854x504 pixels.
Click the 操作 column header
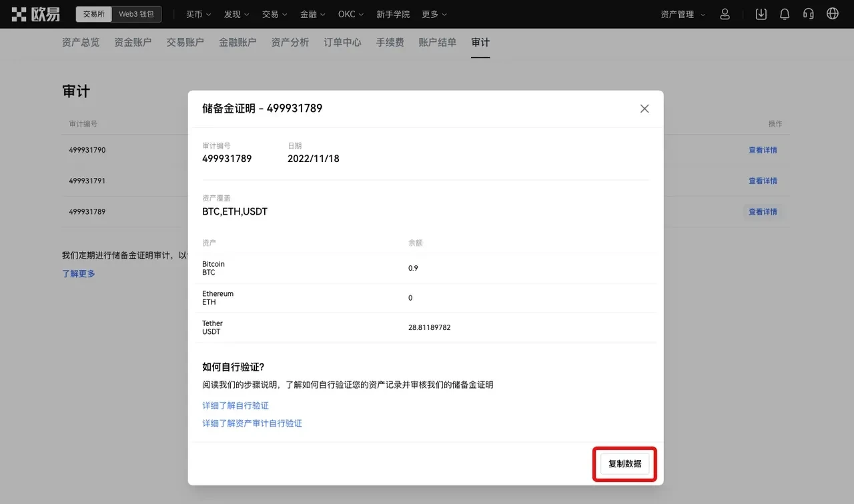pyautogui.click(x=775, y=124)
